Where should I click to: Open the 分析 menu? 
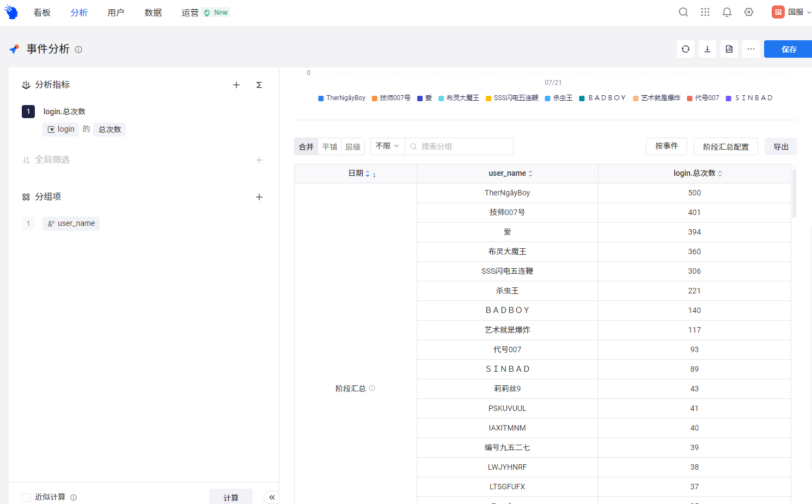(x=79, y=13)
